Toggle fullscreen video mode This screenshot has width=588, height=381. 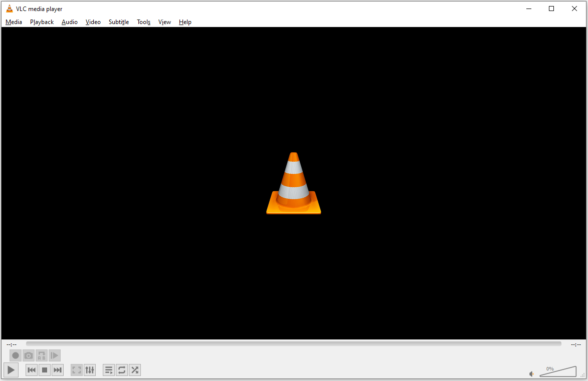point(77,370)
